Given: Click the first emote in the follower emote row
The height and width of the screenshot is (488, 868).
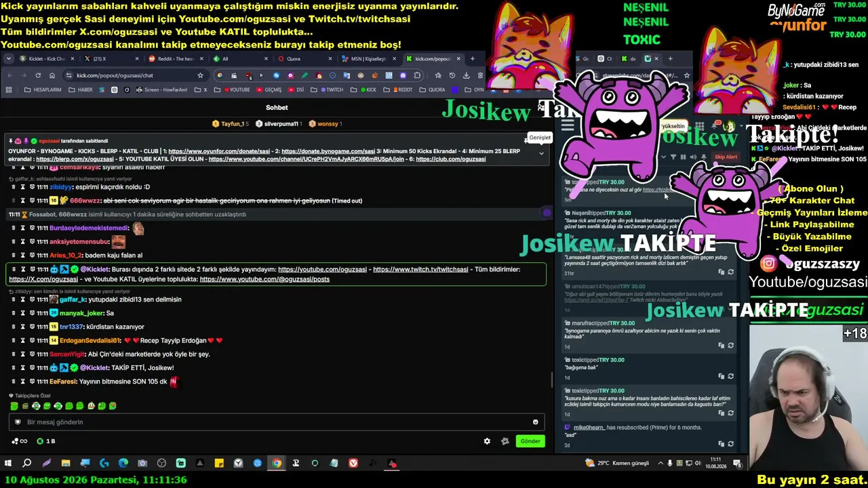Looking at the screenshot, I should tap(14, 406).
